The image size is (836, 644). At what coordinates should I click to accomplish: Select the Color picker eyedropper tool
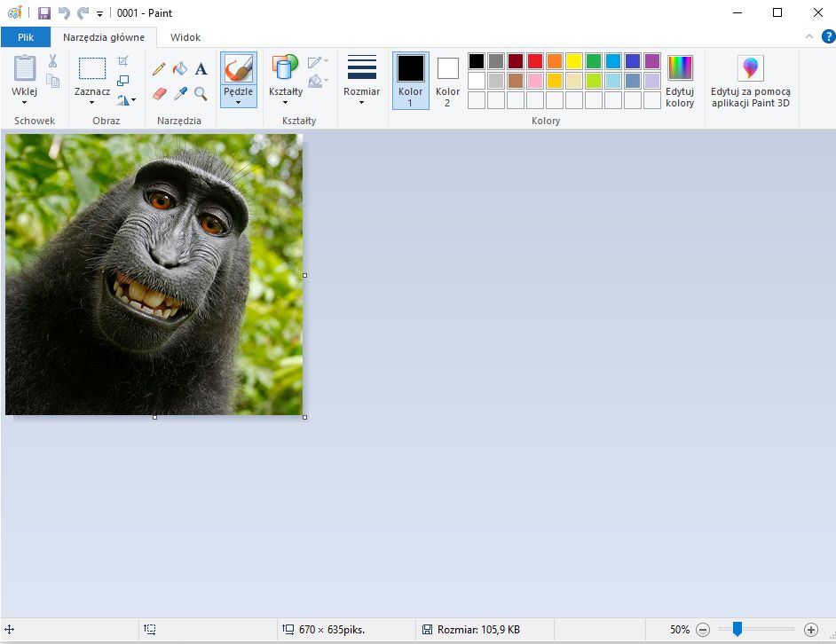tap(180, 94)
